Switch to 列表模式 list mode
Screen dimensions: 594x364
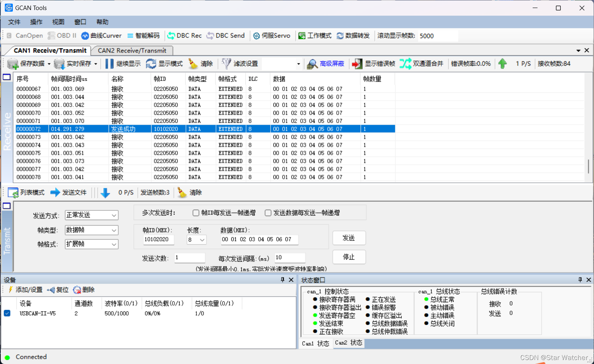point(26,193)
